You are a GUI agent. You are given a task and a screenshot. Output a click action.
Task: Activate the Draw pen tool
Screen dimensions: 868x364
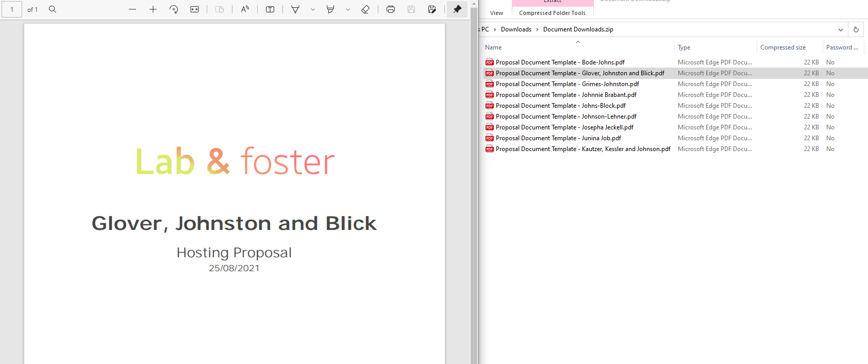coord(295,9)
